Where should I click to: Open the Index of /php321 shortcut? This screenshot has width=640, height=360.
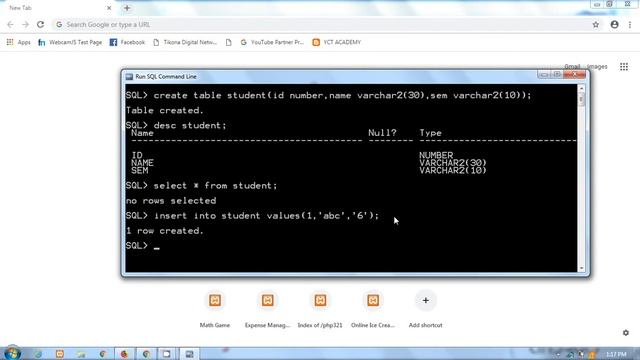pyautogui.click(x=320, y=309)
